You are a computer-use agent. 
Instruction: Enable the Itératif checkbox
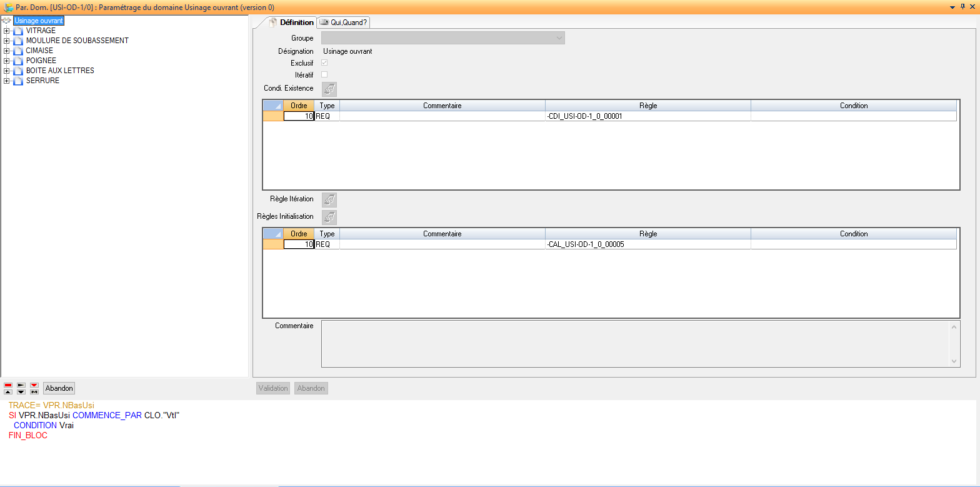coord(324,74)
